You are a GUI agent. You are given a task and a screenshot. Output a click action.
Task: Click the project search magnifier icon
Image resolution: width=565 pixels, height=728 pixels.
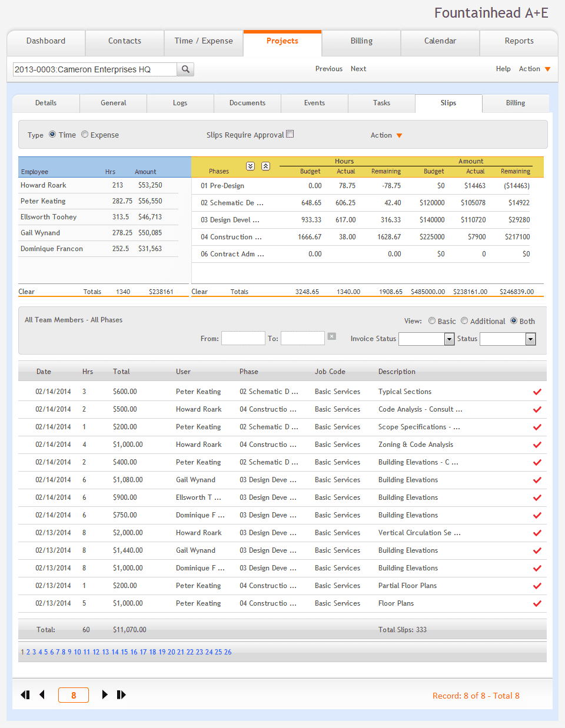185,69
